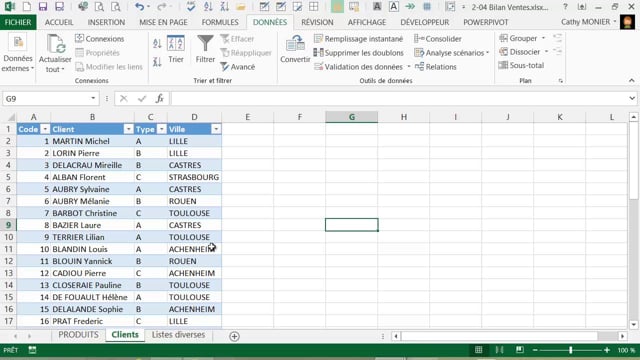Image resolution: width=640 pixels, height=360 pixels.
Task: Click the Undo arrow icon
Action: [140, 7]
